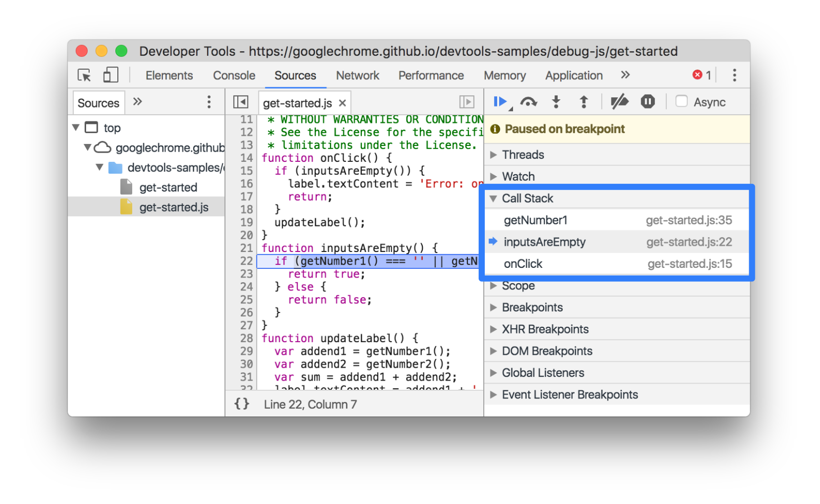Click the inspect element picker icon
Viewport: 820px width, 504px height.
[x=84, y=75]
